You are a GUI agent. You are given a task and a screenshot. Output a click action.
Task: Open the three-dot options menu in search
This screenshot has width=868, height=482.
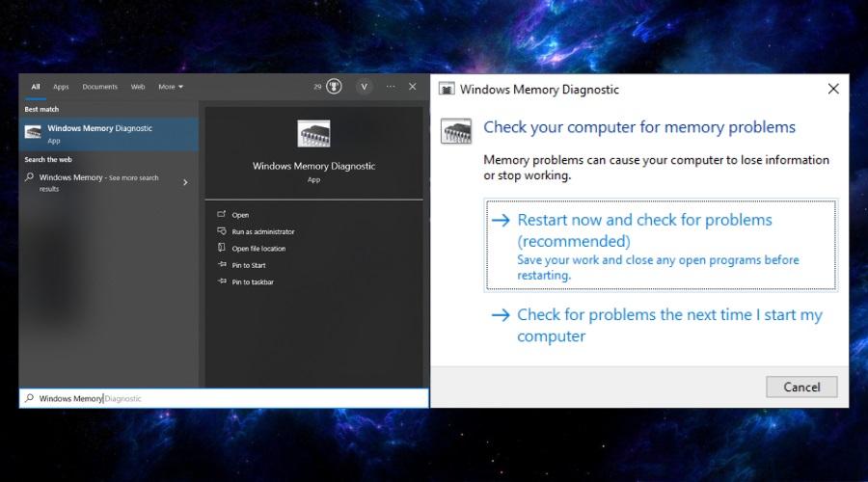coord(391,87)
